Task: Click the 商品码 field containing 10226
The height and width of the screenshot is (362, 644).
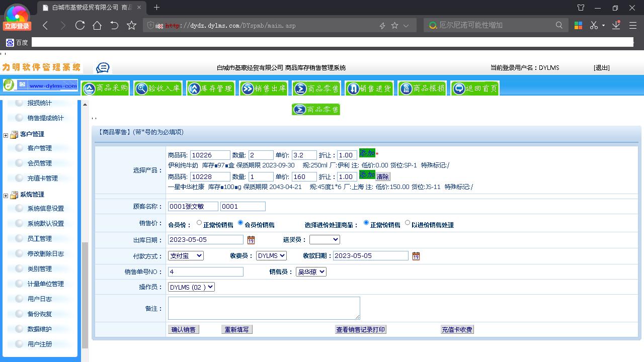Action: (210, 155)
